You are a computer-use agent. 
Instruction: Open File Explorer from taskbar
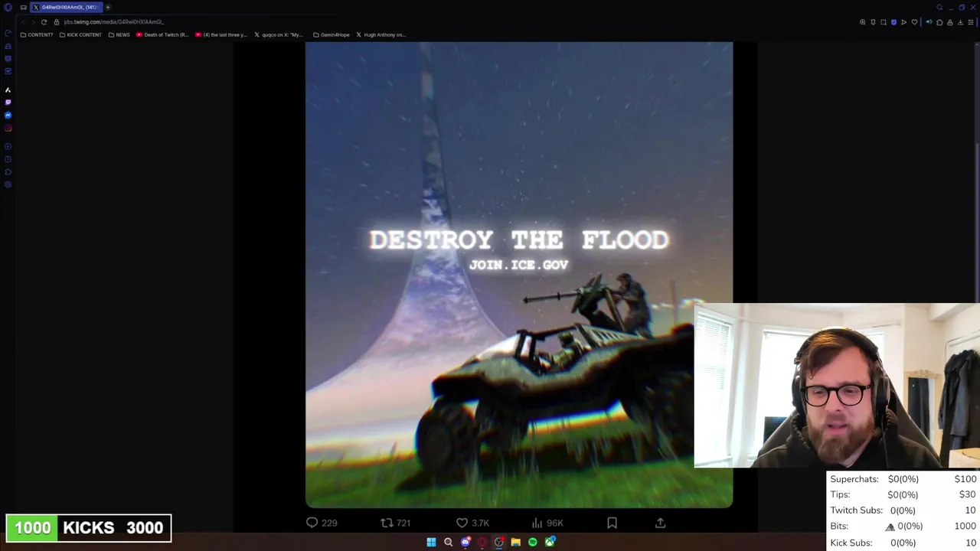(515, 542)
